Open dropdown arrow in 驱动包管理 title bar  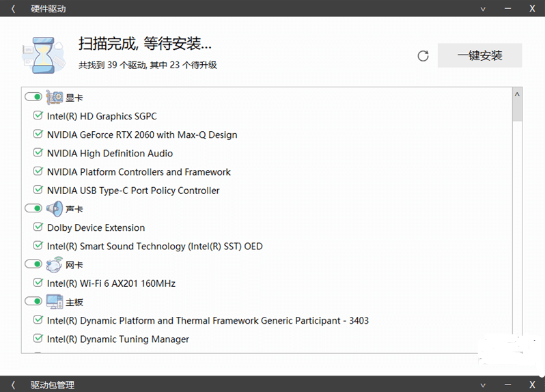coord(483,385)
